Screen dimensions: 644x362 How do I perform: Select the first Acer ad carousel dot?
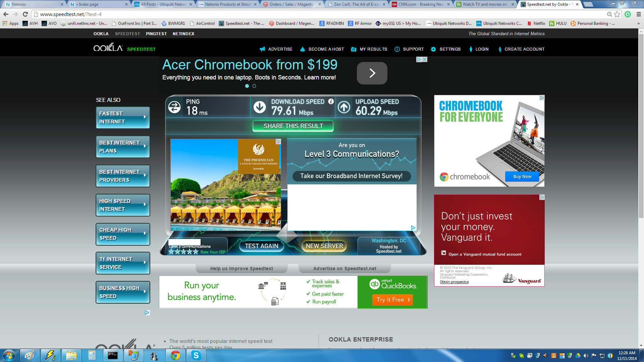click(247, 86)
